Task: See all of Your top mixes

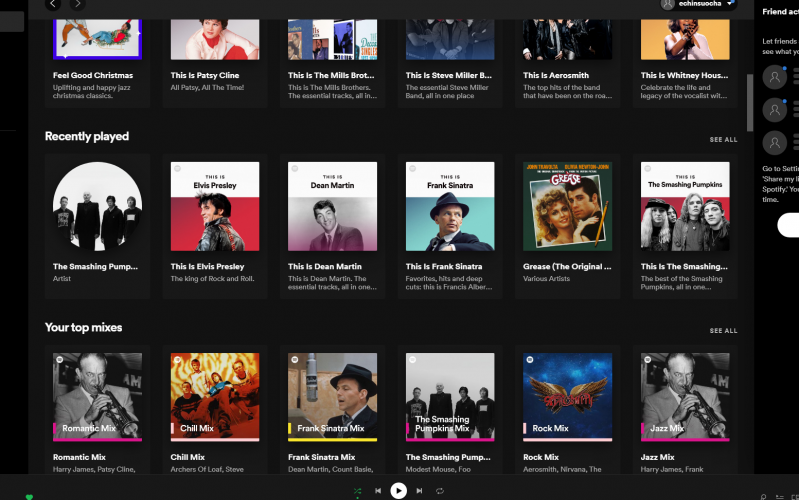Action: coord(723,331)
